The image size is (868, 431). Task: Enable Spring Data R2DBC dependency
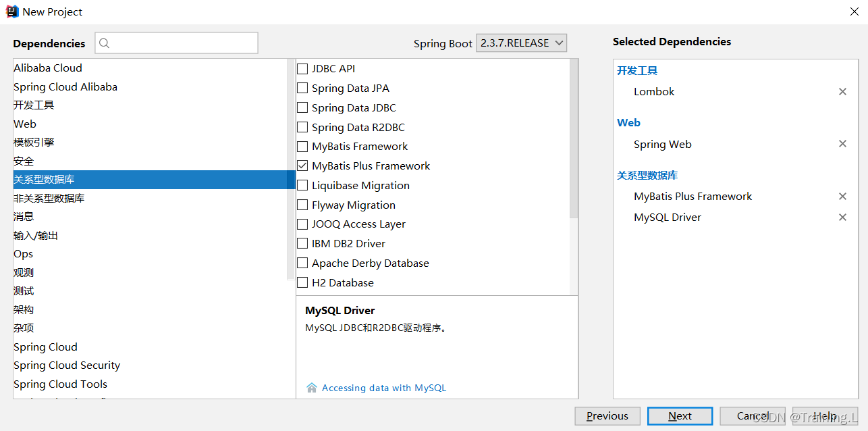click(302, 127)
